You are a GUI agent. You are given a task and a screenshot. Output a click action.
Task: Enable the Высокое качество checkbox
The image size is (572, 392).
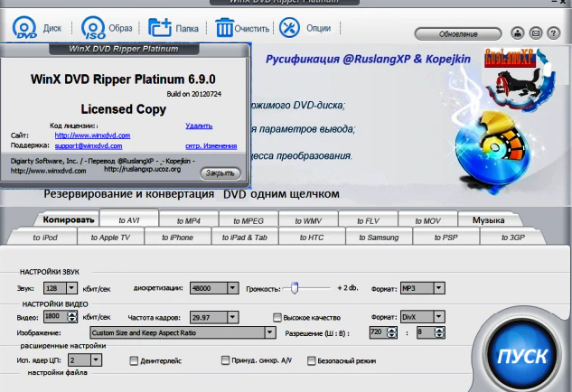(277, 317)
